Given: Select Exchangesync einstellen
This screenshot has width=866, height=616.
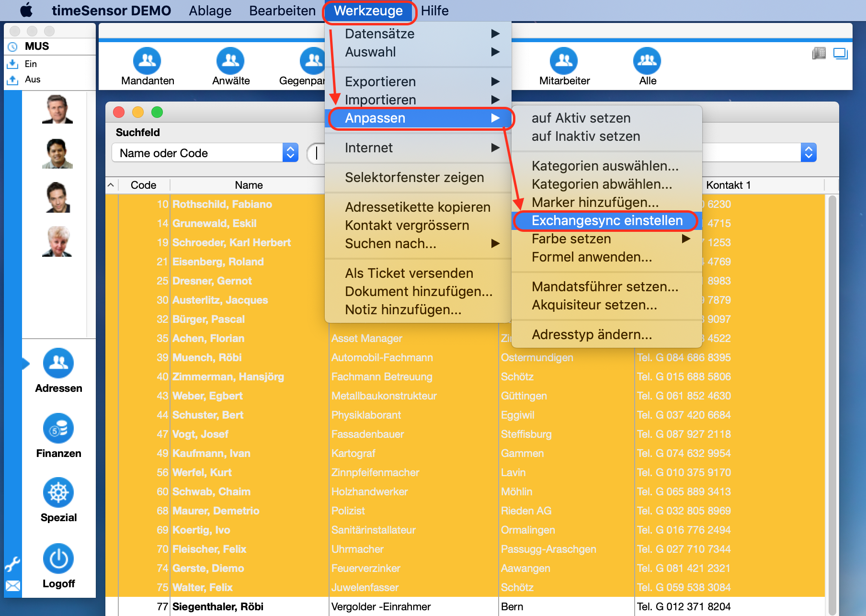Looking at the screenshot, I should (607, 220).
